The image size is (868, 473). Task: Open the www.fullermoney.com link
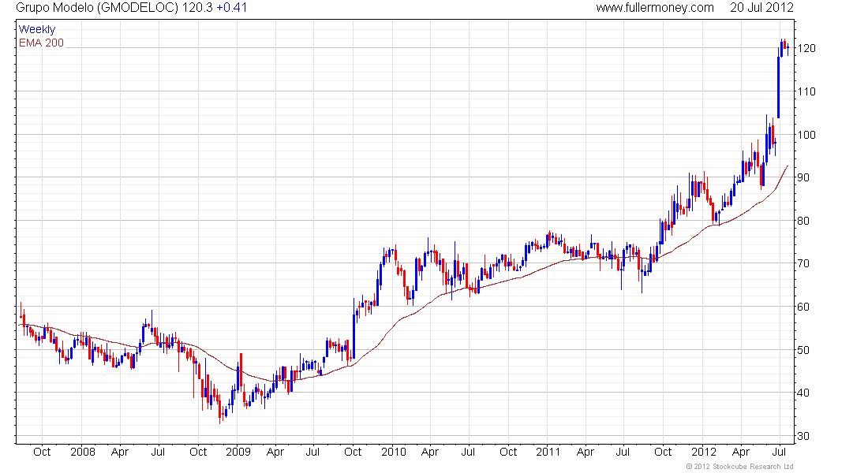655,8
